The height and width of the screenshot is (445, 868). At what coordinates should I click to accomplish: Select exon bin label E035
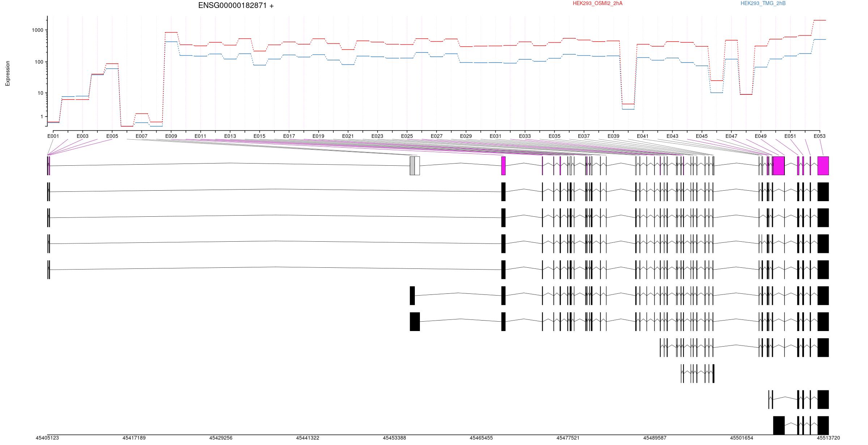click(x=554, y=136)
